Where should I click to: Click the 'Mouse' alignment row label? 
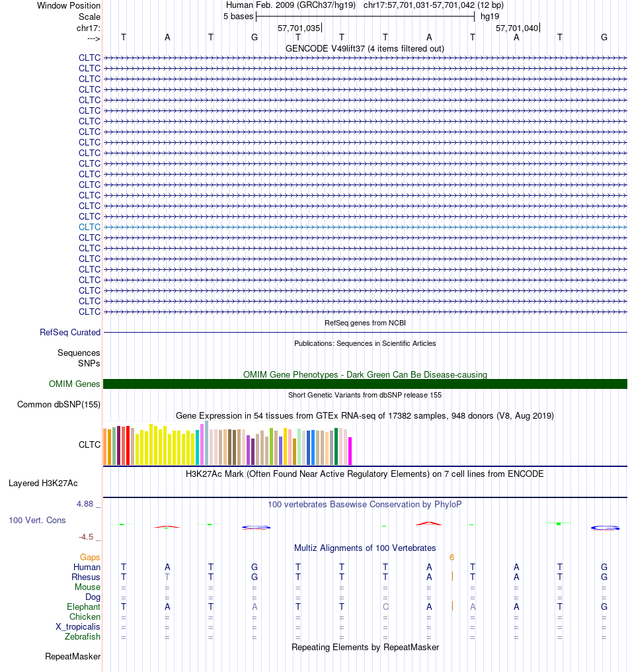tap(87, 587)
